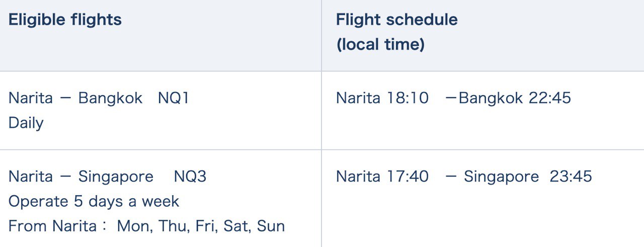644x247 pixels.
Task: Click "Sun" in the operating days
Action: pos(271,226)
